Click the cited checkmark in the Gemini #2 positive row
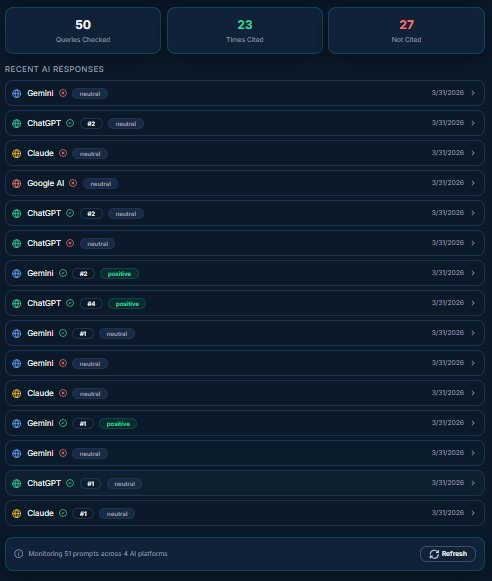 tap(63, 273)
